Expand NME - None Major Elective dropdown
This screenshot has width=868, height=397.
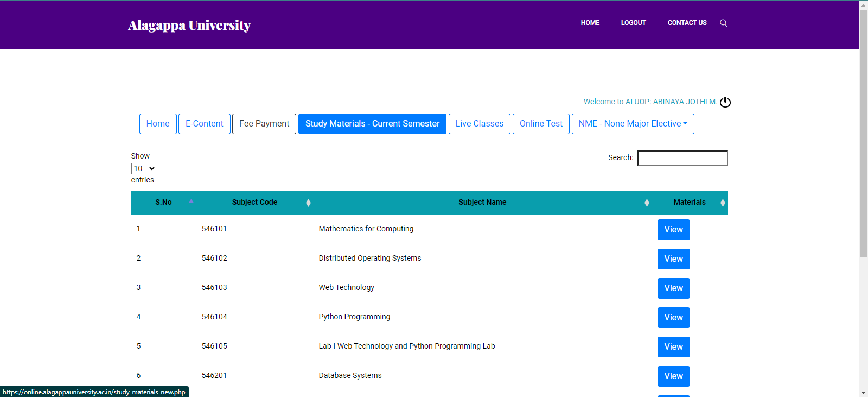tap(633, 124)
